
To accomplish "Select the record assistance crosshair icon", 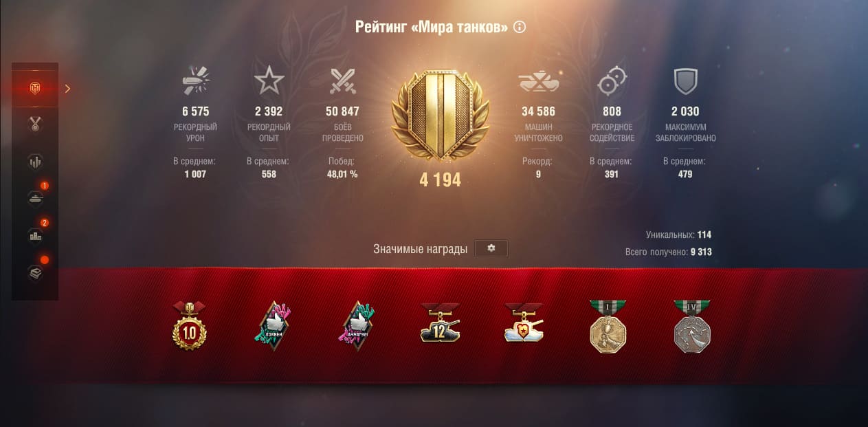I will coord(612,81).
